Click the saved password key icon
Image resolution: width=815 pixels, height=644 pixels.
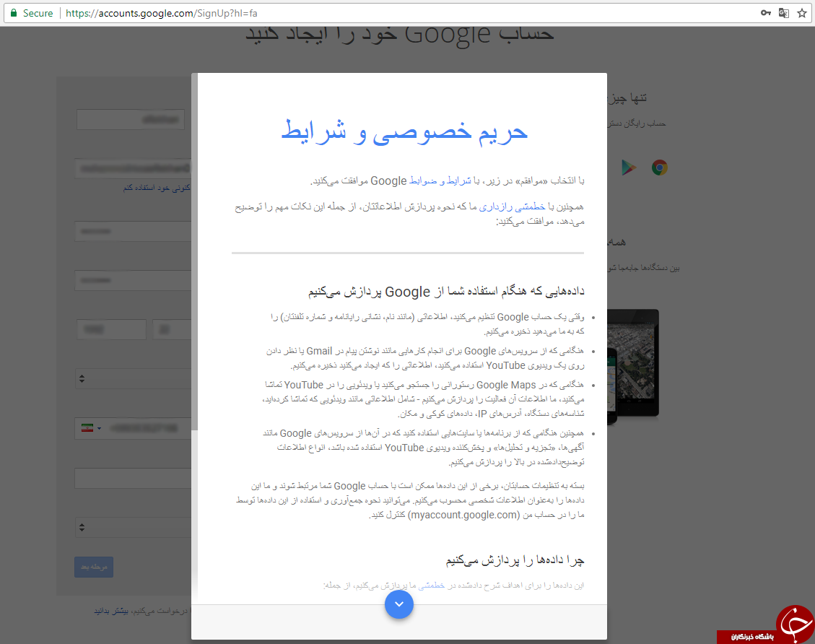tap(766, 13)
